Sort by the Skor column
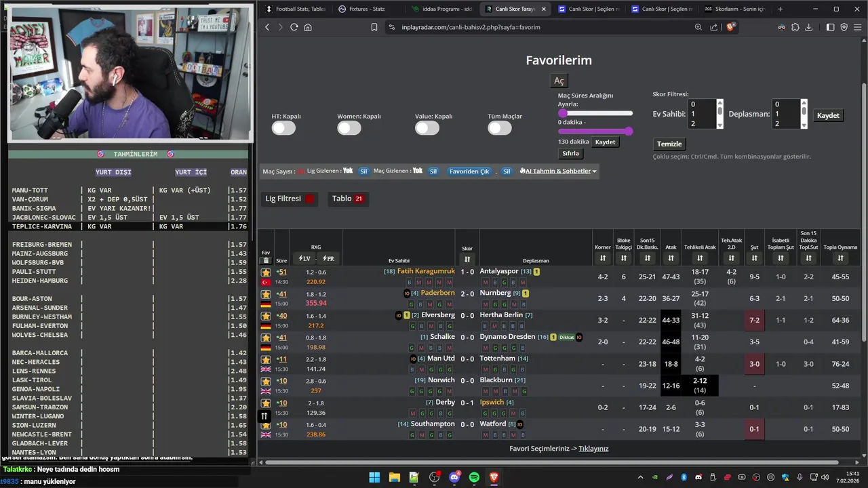Screen dimensions: 868x488 coord(467,259)
